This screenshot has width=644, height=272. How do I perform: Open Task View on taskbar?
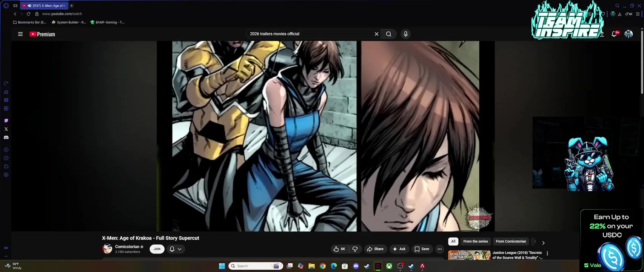(x=290, y=266)
